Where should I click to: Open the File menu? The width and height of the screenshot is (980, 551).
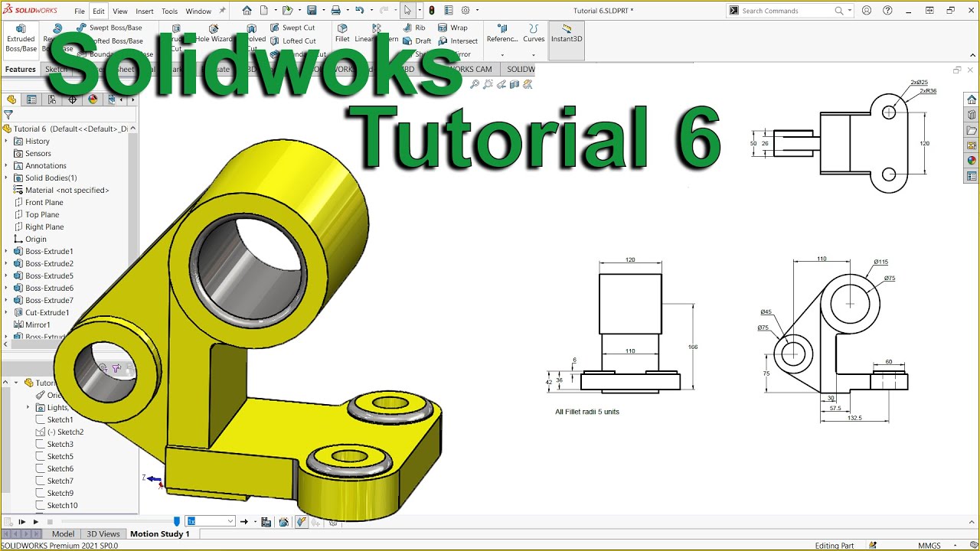[x=80, y=11]
